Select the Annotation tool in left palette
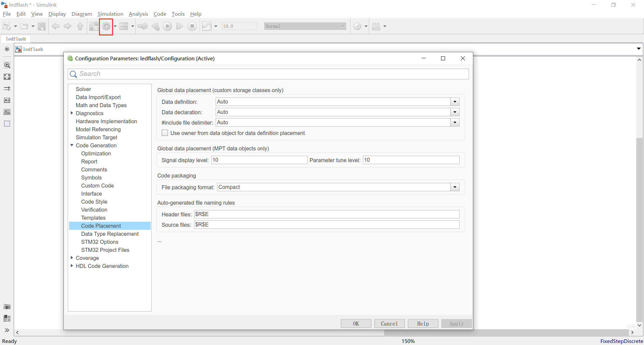The image size is (644, 345). [x=7, y=100]
